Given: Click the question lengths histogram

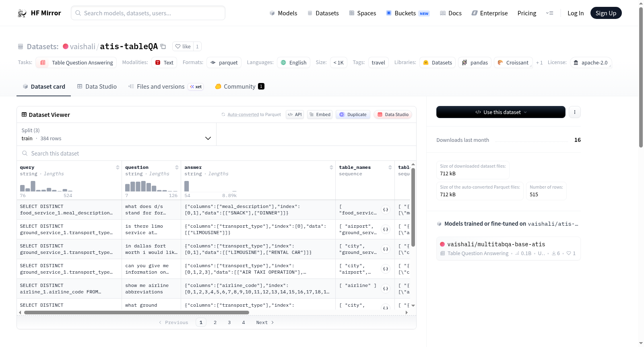Looking at the screenshot, I should coord(151,186).
